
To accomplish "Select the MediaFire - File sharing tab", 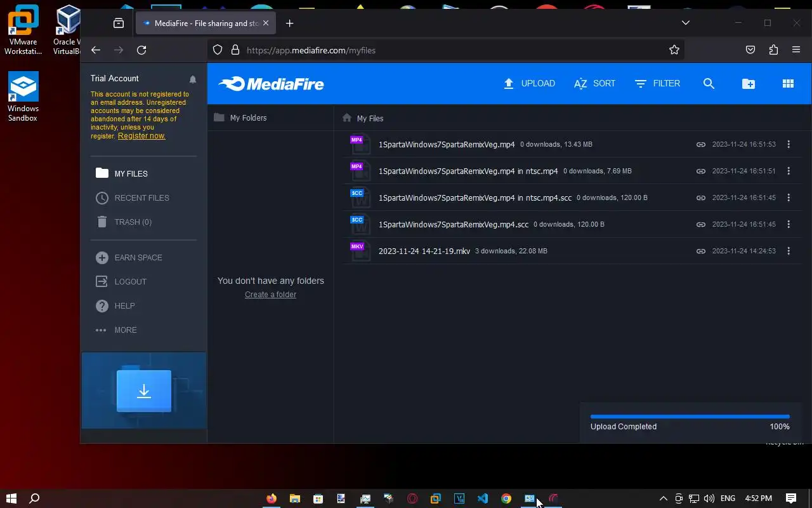I will (206, 23).
